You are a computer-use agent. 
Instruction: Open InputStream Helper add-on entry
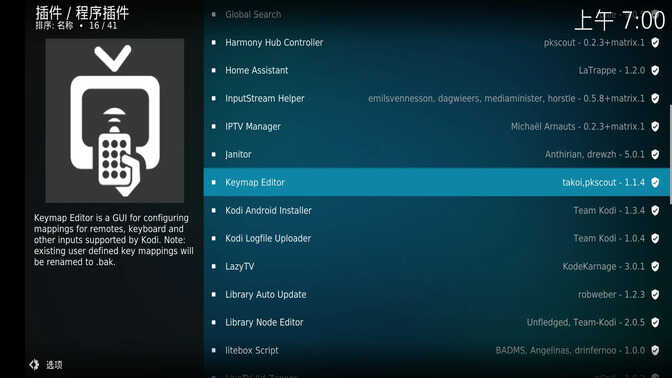(436, 99)
